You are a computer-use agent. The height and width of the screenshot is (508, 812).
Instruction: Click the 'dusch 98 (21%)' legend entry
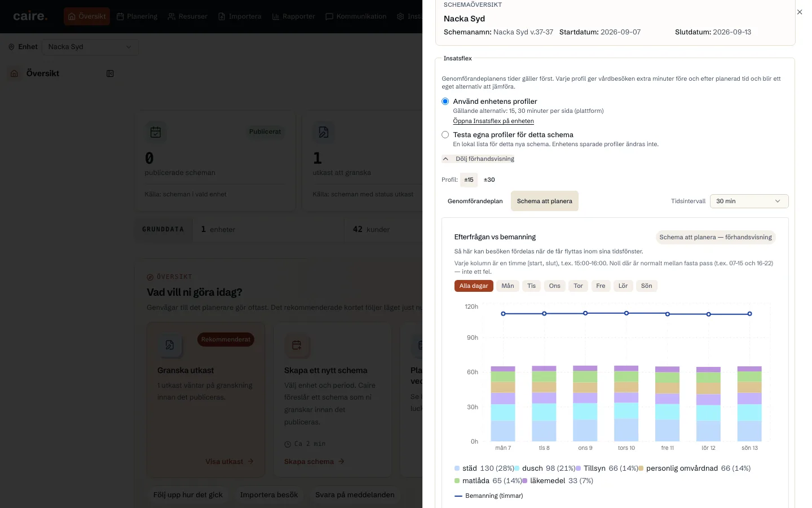(545, 468)
